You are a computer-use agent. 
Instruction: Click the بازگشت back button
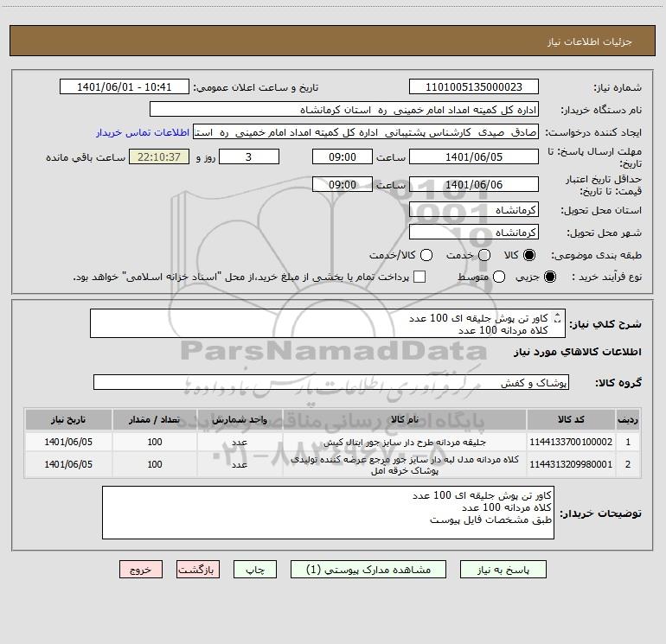tap(198, 570)
